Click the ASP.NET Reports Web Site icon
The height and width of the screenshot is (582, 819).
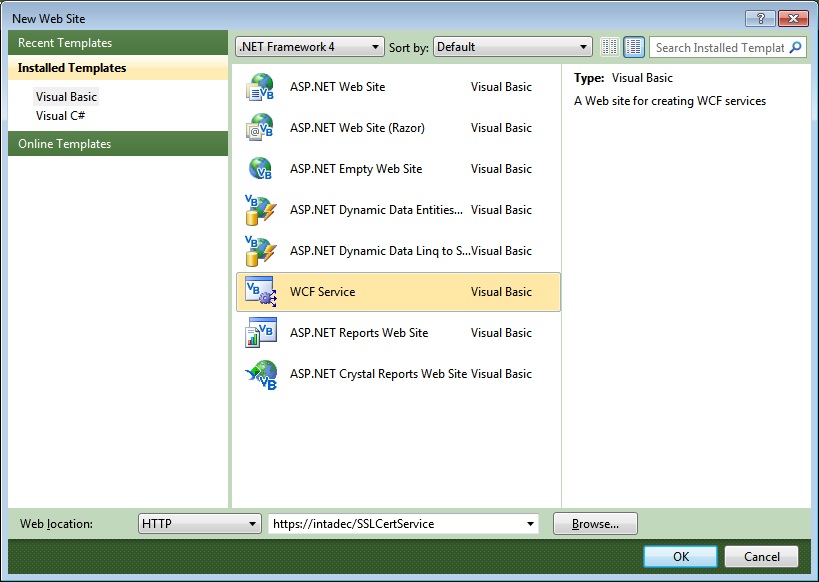pos(260,333)
